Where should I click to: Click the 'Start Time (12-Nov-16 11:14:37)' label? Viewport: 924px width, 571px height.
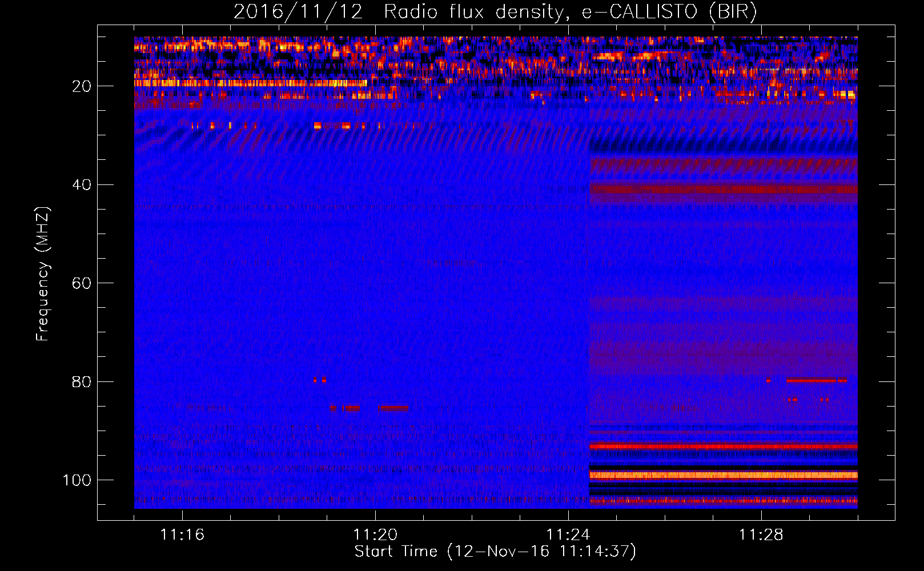(x=495, y=552)
